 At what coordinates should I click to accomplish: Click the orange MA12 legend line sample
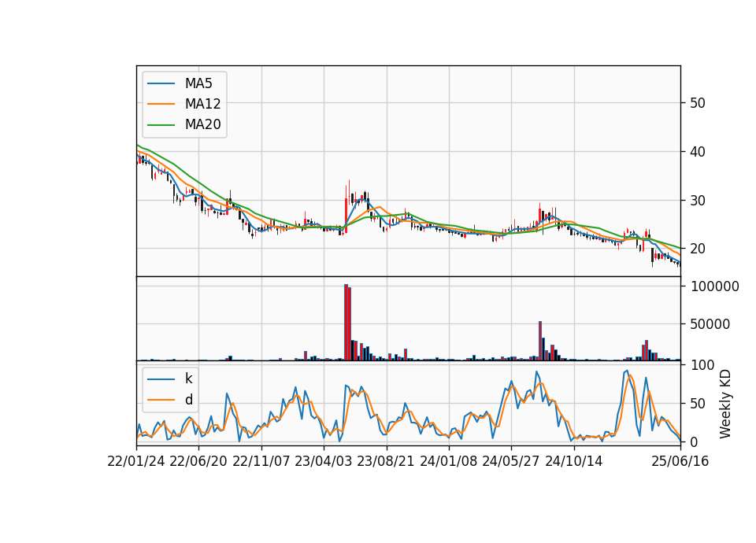click(x=161, y=104)
